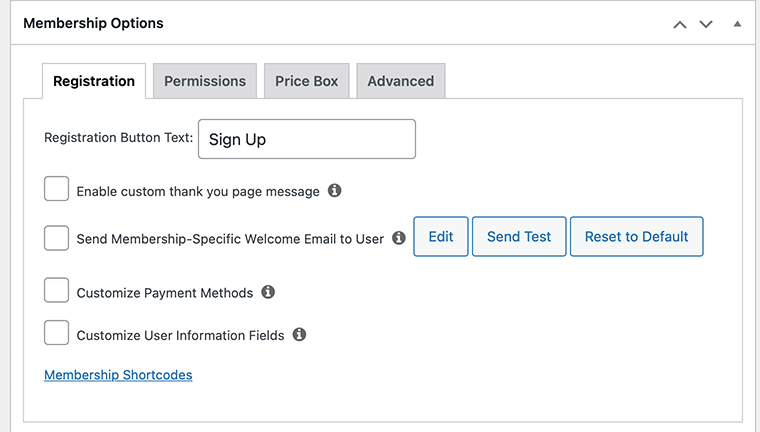
Task: Click info icon beside custom thank you message
Action: [335, 190]
